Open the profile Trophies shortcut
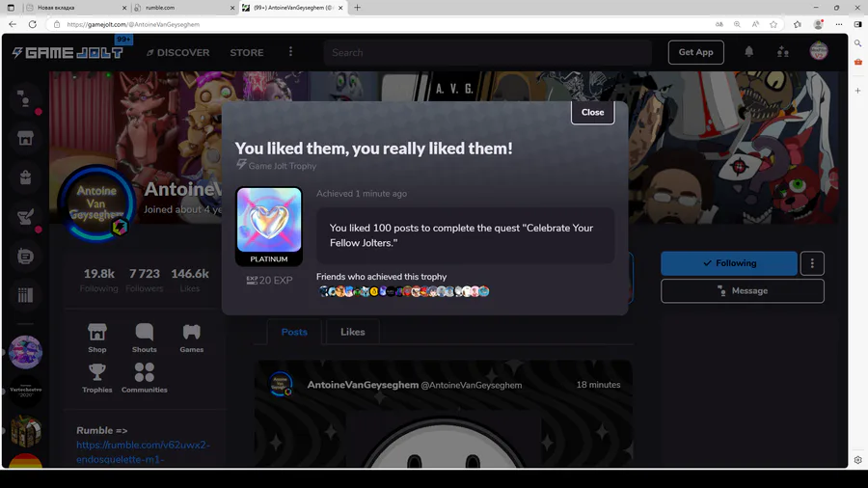The width and height of the screenshot is (868, 488). (x=96, y=378)
